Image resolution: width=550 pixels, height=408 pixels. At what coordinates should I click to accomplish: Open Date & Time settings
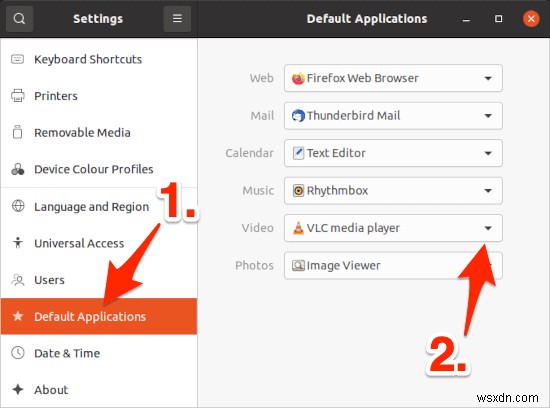pos(99,353)
